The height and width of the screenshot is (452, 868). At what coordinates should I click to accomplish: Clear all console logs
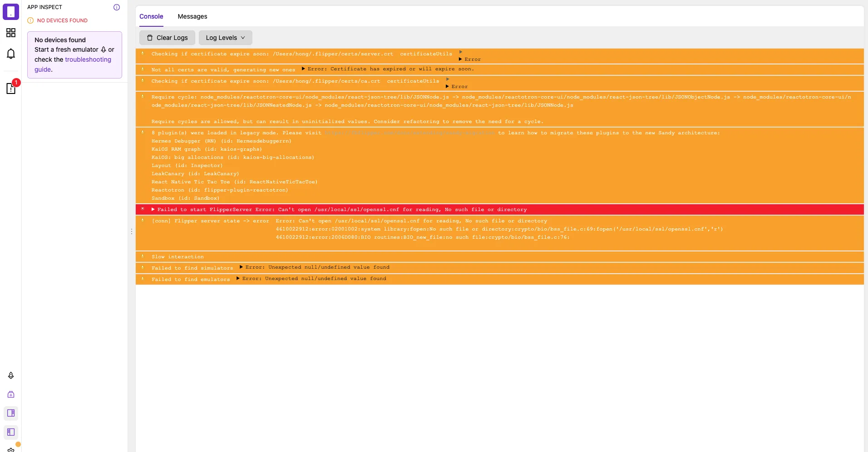pos(167,38)
